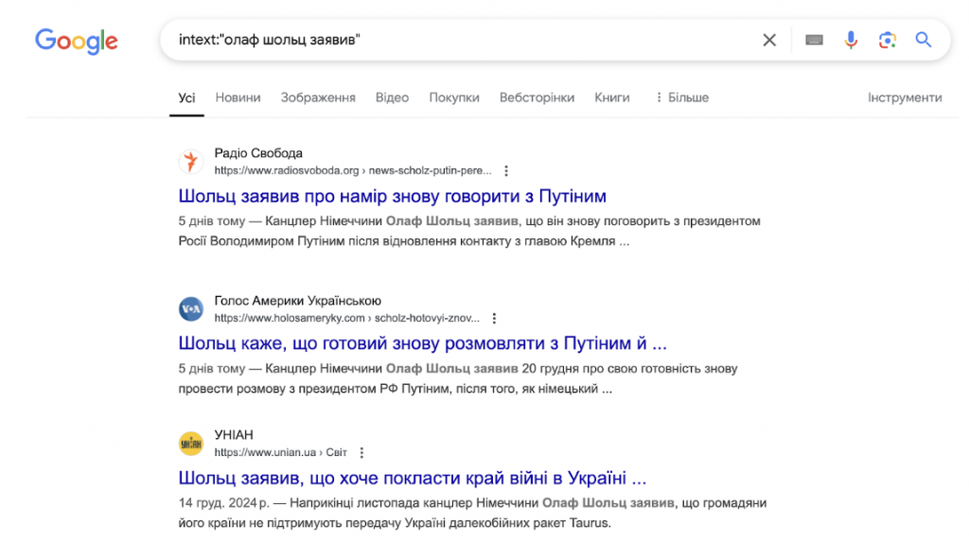The image size is (969, 560).
Task: Click the holosameryky.com URL breadcrumb
Action: point(346,319)
